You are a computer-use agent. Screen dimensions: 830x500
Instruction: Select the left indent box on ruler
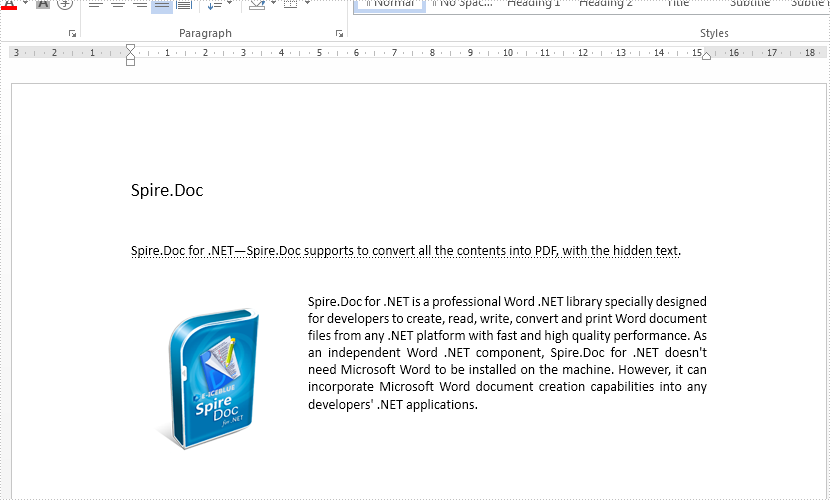(130, 62)
